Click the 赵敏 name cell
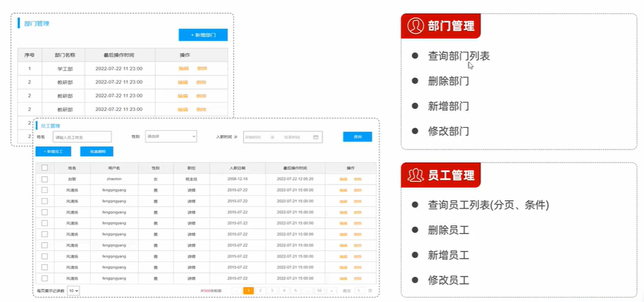This screenshot has width=644, height=302. [x=72, y=179]
